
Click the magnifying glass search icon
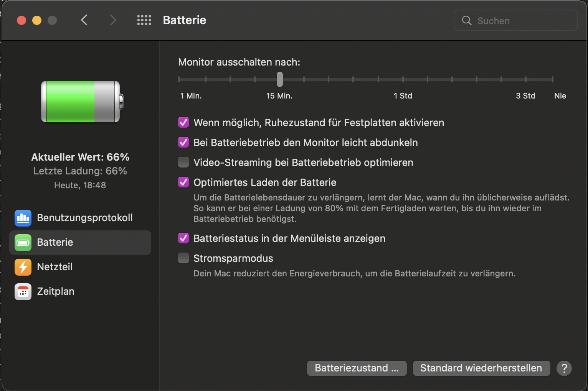(x=467, y=21)
